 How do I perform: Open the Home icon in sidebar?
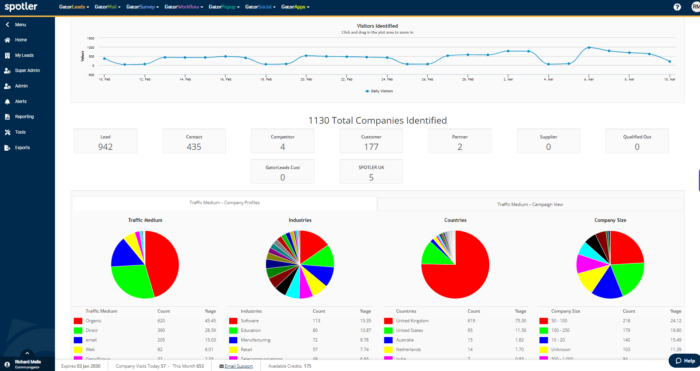7,40
